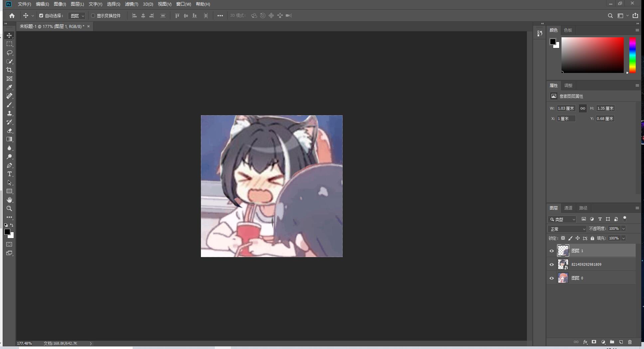Delete the selected layer
This screenshot has width=644, height=349.
coord(630,342)
